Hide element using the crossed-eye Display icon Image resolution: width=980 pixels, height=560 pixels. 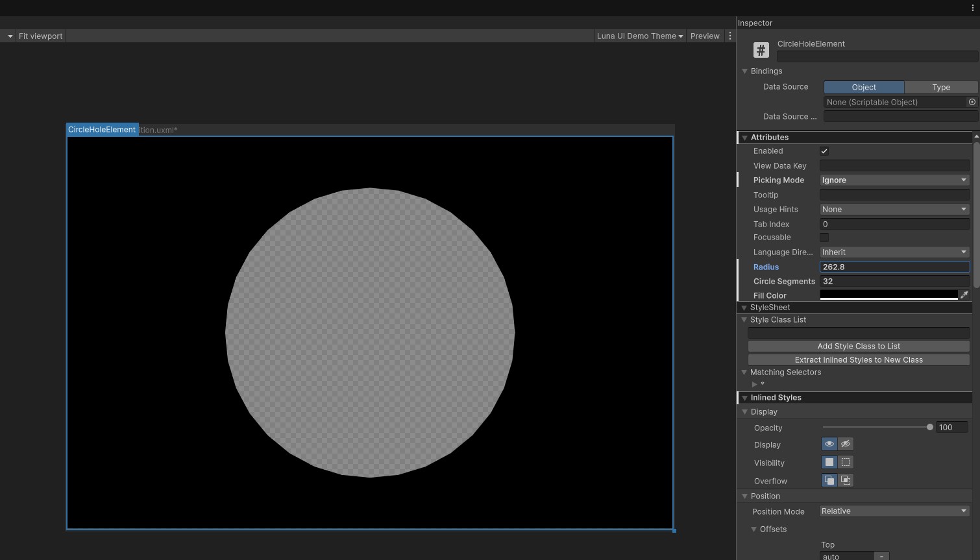(845, 444)
